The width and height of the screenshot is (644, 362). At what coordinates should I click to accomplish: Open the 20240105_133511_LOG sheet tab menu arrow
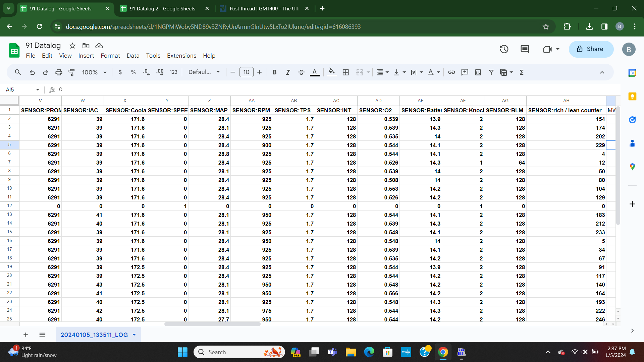coord(135,335)
